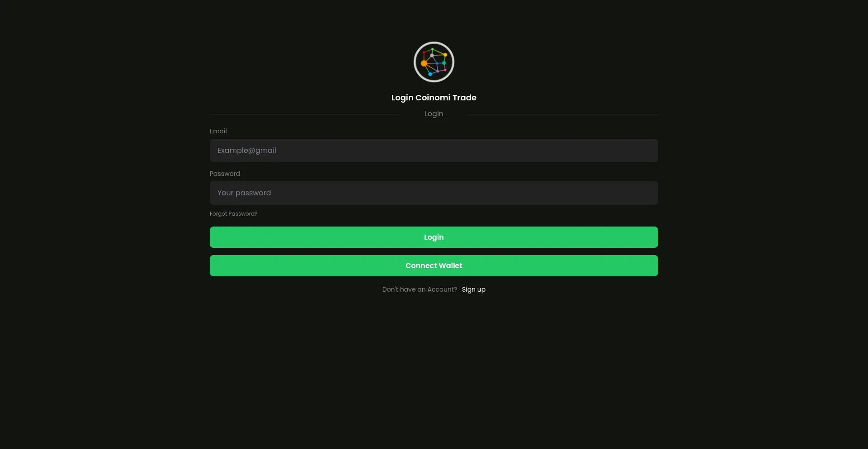Screen dimensions: 868x449
Task: Click Sign up to create an account
Action: (x=473, y=289)
